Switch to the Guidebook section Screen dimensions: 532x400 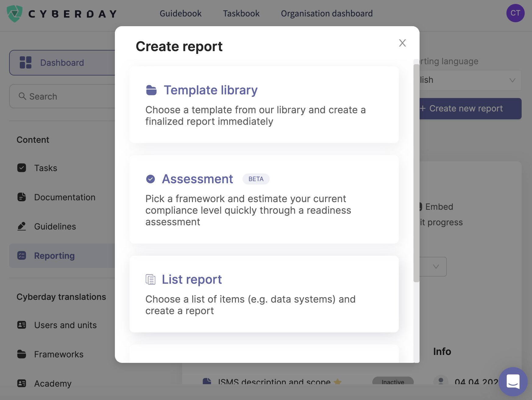181,13
